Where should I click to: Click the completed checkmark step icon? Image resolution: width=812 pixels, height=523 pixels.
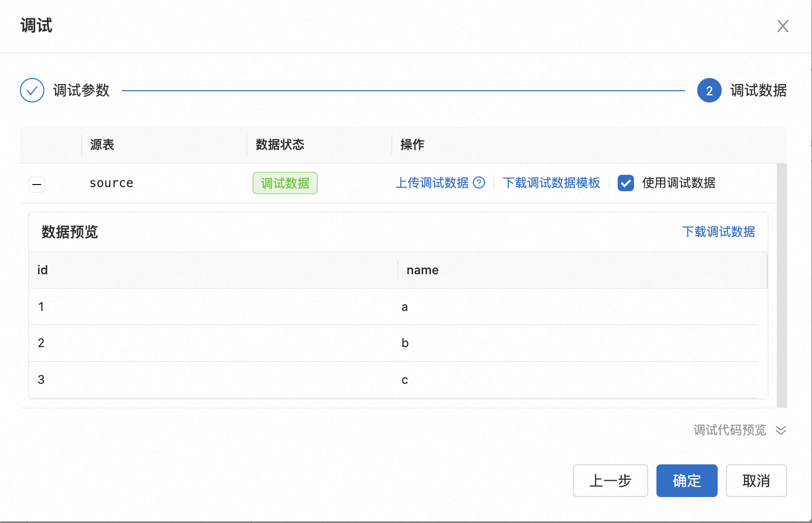tap(32, 90)
